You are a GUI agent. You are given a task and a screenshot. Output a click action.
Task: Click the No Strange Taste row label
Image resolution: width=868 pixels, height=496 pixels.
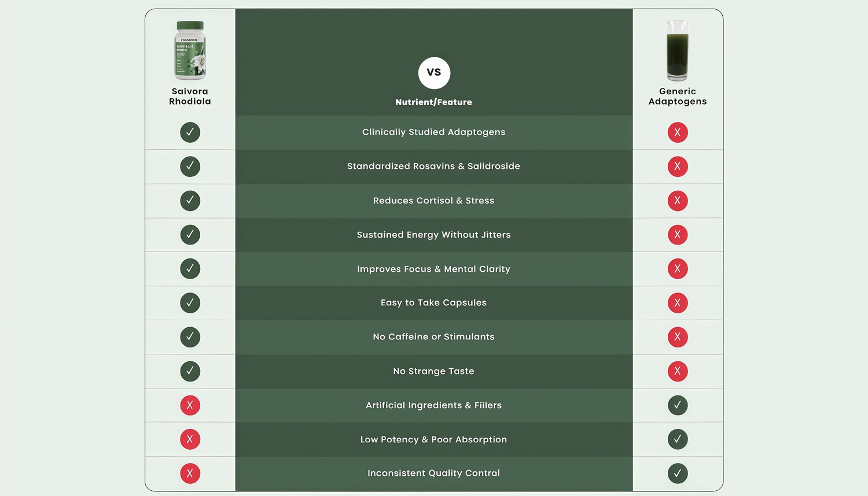(x=433, y=371)
